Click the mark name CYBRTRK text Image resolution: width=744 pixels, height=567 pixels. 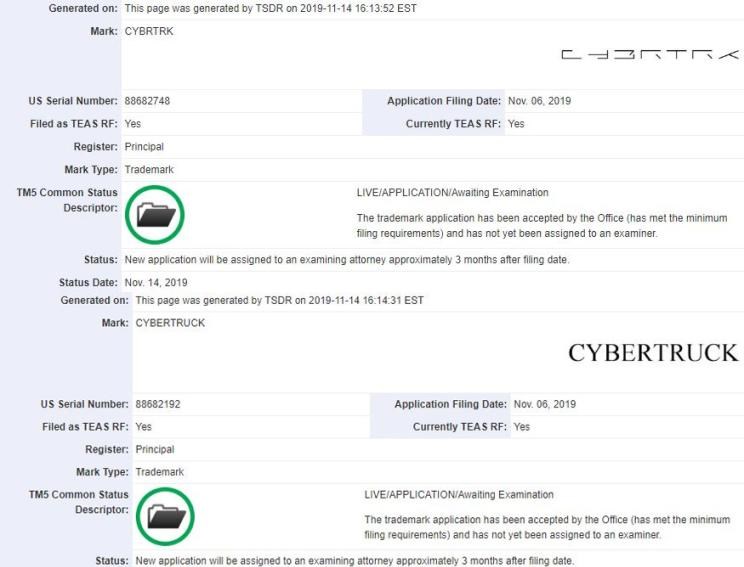coord(149,31)
